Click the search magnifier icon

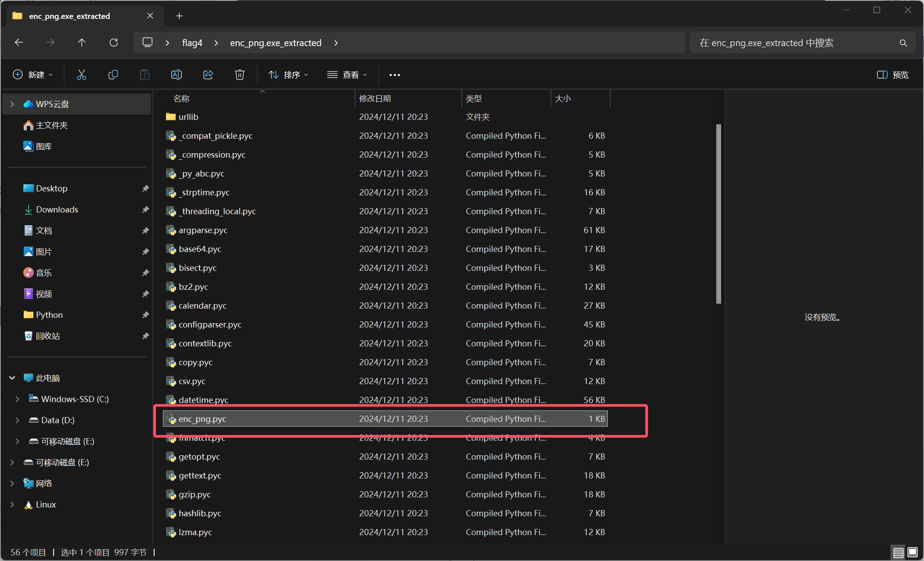903,43
